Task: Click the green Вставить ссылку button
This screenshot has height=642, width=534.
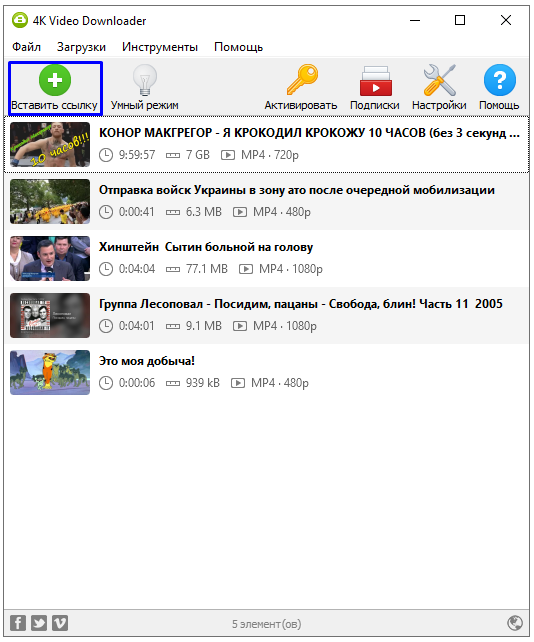Action: coord(55,88)
